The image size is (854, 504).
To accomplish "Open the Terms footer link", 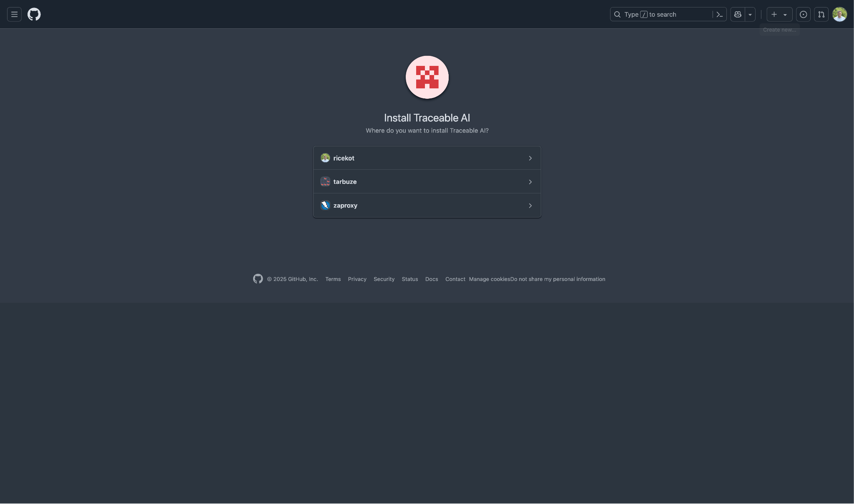I will pyautogui.click(x=333, y=279).
